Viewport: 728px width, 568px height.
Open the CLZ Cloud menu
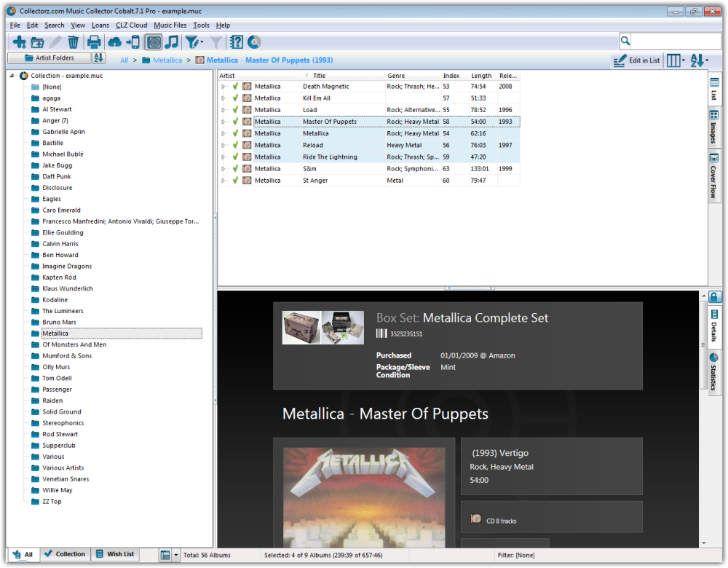(131, 25)
